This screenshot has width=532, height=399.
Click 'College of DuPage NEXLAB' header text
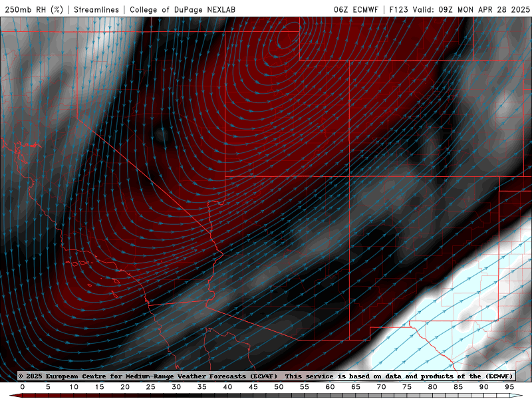click(182, 9)
